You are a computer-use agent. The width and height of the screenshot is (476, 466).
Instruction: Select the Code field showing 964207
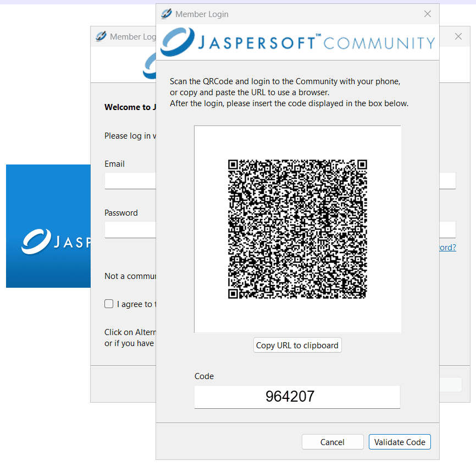point(297,397)
